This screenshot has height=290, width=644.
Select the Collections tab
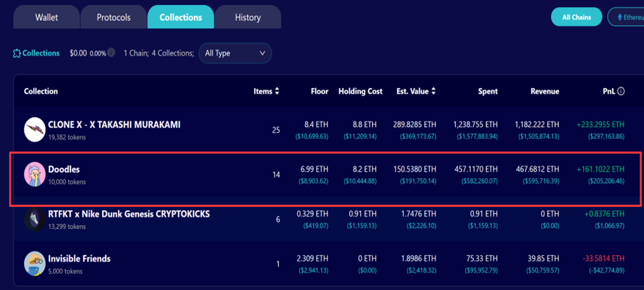click(181, 17)
